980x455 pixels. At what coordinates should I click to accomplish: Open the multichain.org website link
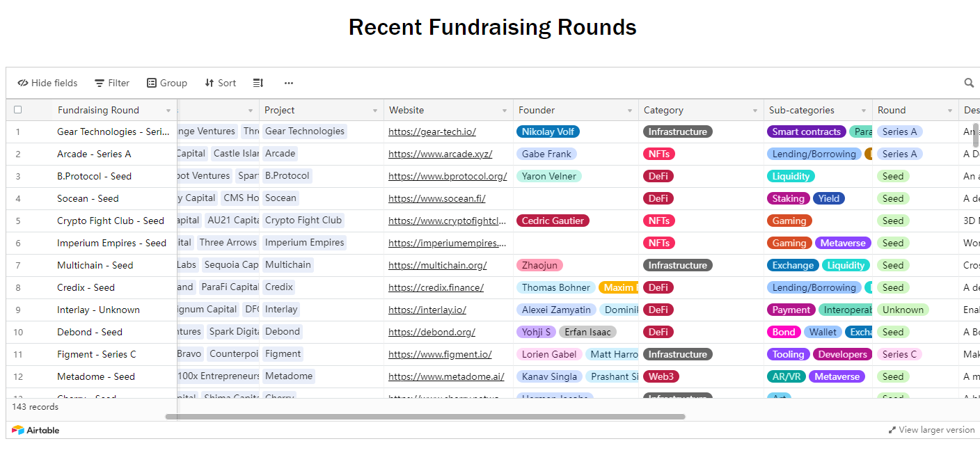point(437,265)
